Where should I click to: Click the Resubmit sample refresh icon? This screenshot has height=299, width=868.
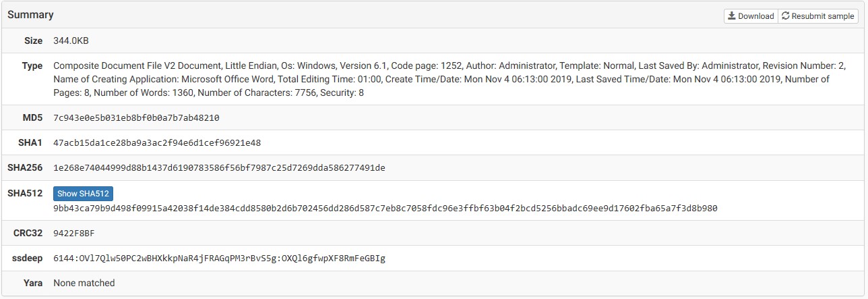coord(785,16)
